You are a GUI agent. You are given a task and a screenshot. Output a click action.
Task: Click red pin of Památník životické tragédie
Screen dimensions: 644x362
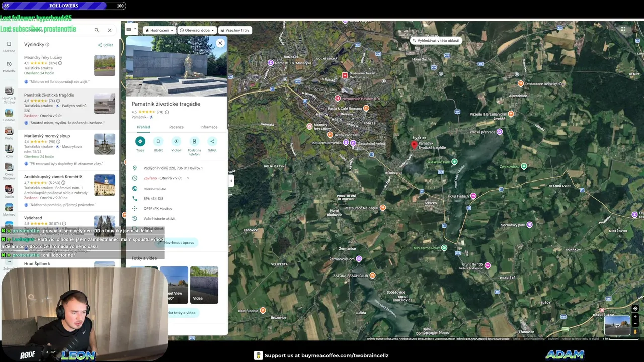[x=414, y=145]
